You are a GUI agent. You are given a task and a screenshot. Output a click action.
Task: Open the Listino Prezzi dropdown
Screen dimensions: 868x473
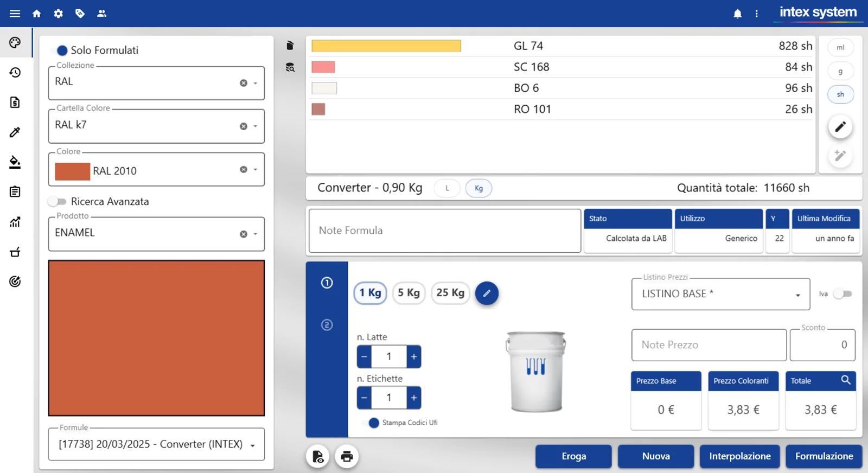pos(720,294)
